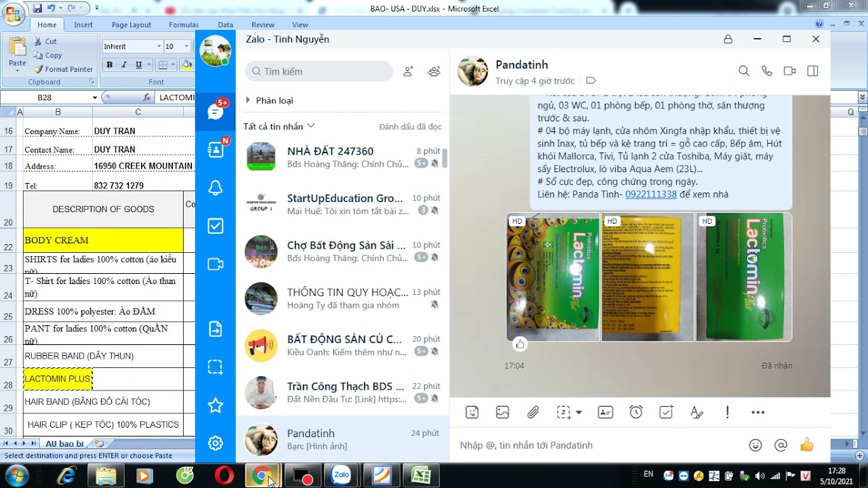Open text formatting icon in chat toolbar

click(696, 412)
